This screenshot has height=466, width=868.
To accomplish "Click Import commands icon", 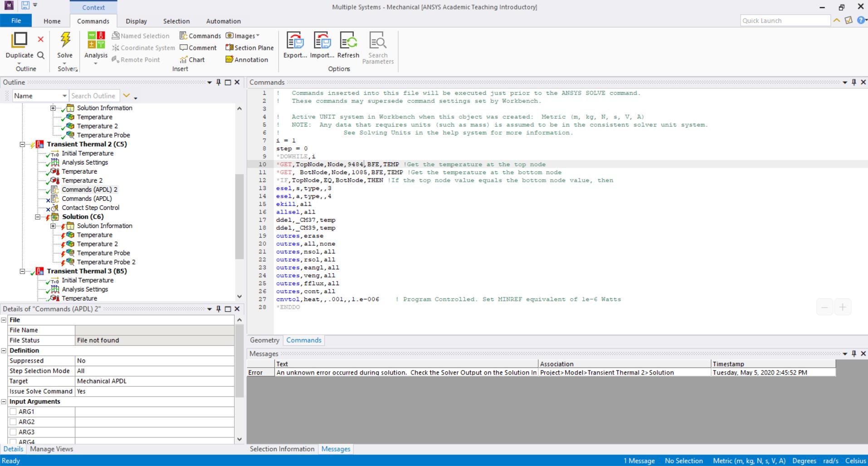I will pos(322,41).
